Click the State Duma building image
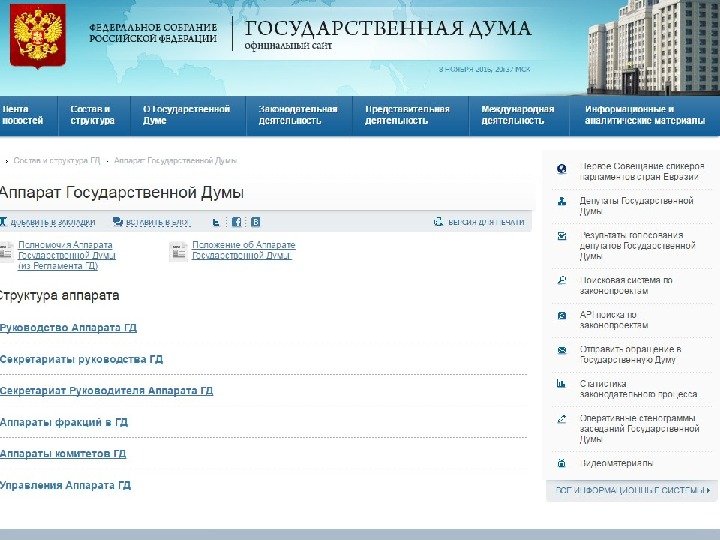This screenshot has height=540, width=720. coord(653,47)
